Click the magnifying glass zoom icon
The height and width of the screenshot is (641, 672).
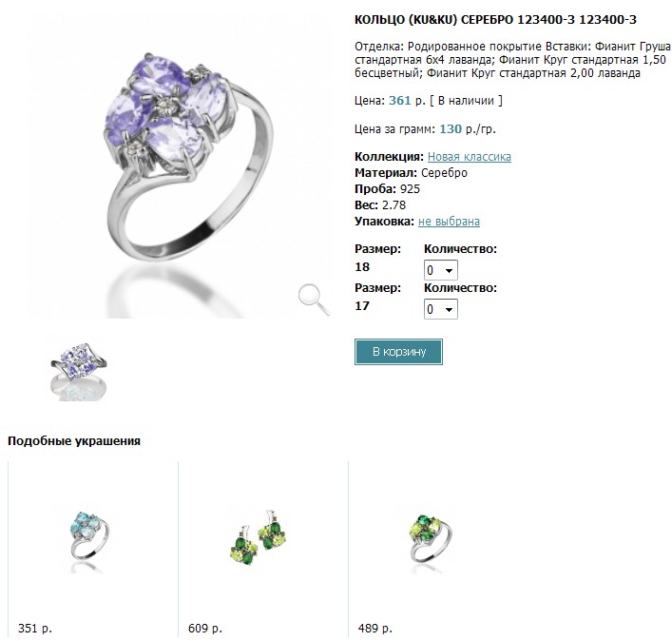[x=315, y=300]
